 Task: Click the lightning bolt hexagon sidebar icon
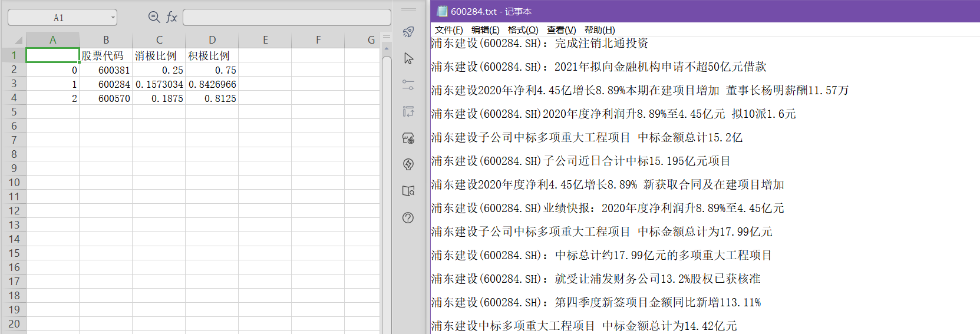point(408,164)
